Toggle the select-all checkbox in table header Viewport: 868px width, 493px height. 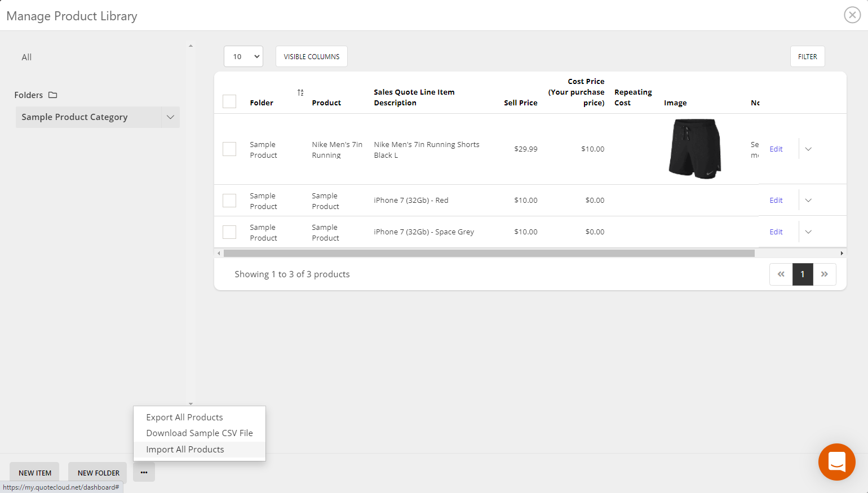click(x=229, y=101)
